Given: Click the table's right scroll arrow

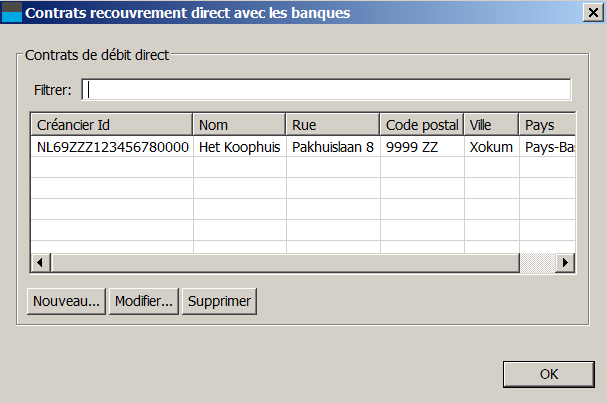Looking at the screenshot, I should tap(565, 262).
